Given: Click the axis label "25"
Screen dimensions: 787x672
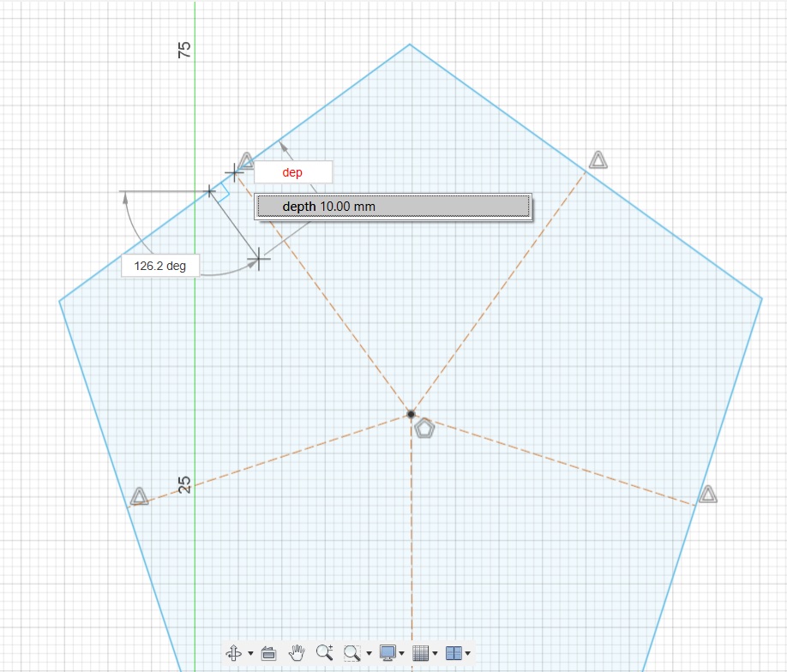Looking at the screenshot, I should [184, 484].
